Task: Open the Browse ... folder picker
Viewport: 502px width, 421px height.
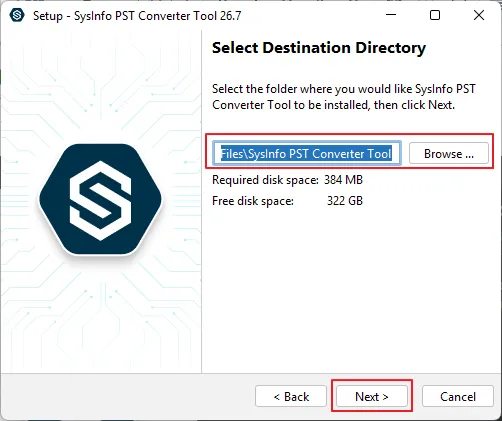Action: coord(449,154)
